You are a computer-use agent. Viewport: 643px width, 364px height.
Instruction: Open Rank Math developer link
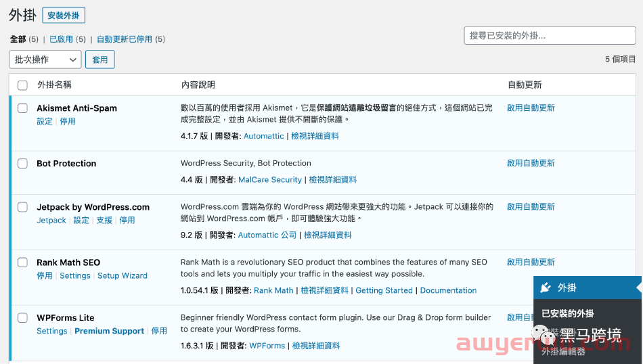(273, 290)
